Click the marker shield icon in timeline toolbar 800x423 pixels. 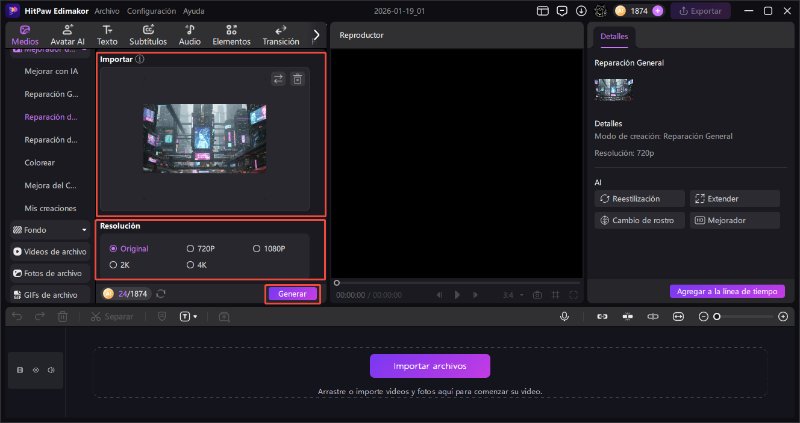[x=162, y=317]
